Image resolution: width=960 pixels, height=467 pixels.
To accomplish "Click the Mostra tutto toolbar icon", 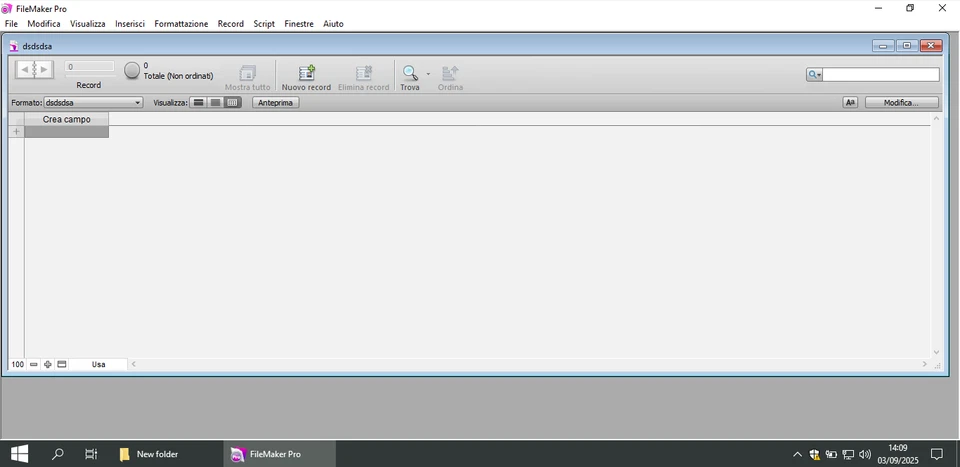I will (247, 73).
